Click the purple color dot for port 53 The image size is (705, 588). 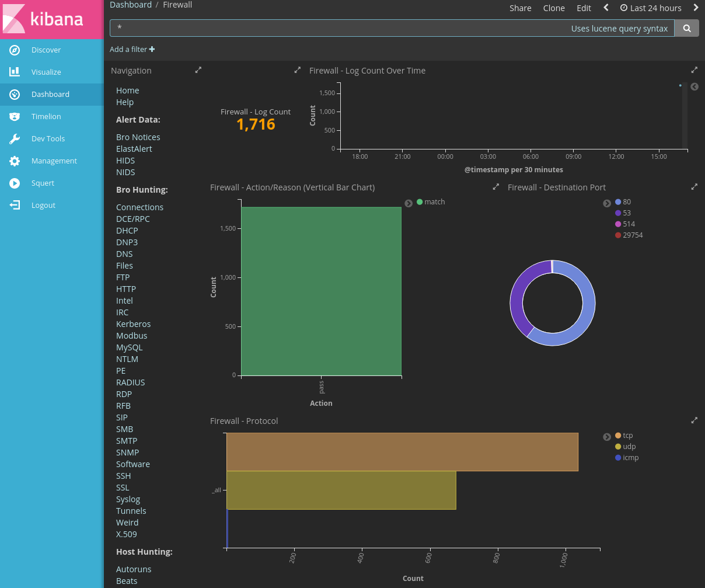pos(618,213)
